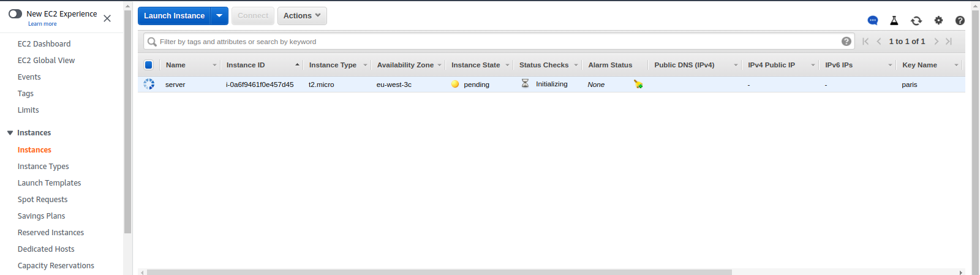Open Instance Types page
This screenshot has width=980, height=275.
43,166
